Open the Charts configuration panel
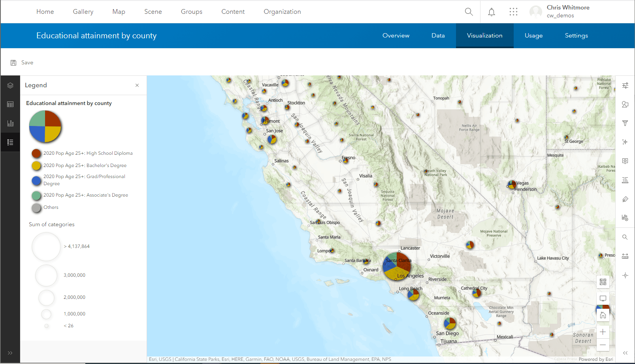 (625, 218)
